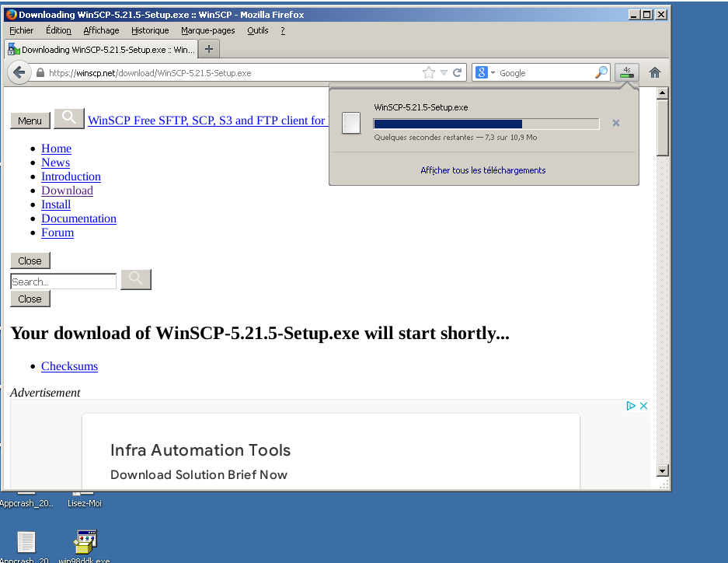Click the padlock site identity icon
Image resolution: width=728 pixels, height=563 pixels.
point(40,73)
